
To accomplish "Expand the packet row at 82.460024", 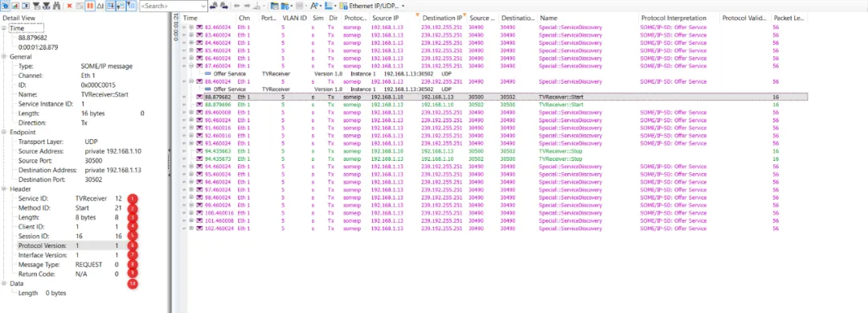I will pyautogui.click(x=191, y=27).
